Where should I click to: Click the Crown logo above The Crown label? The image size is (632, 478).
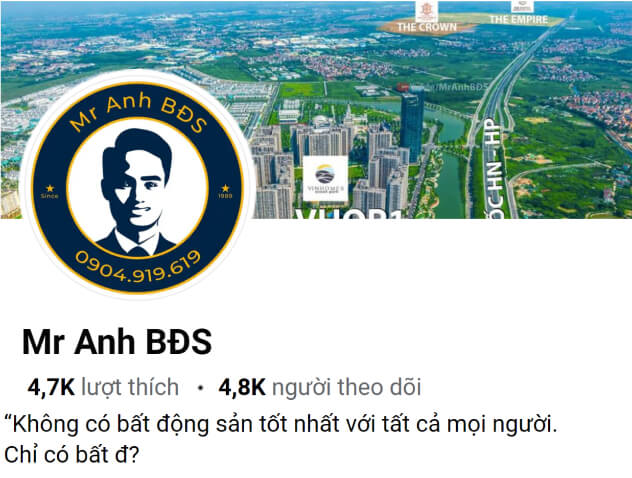point(426,10)
